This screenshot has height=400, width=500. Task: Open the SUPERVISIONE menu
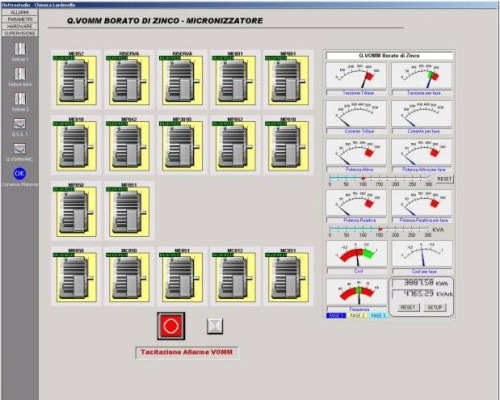point(20,33)
